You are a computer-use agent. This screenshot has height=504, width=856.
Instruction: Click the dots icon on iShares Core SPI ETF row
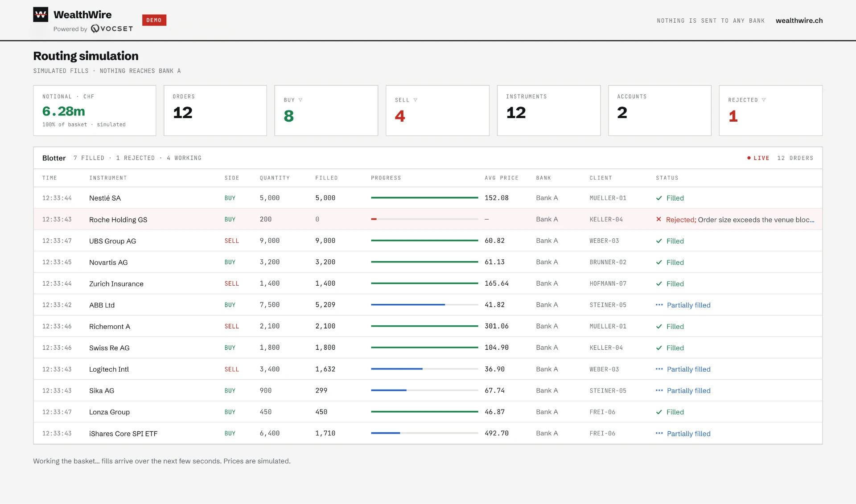[659, 433]
